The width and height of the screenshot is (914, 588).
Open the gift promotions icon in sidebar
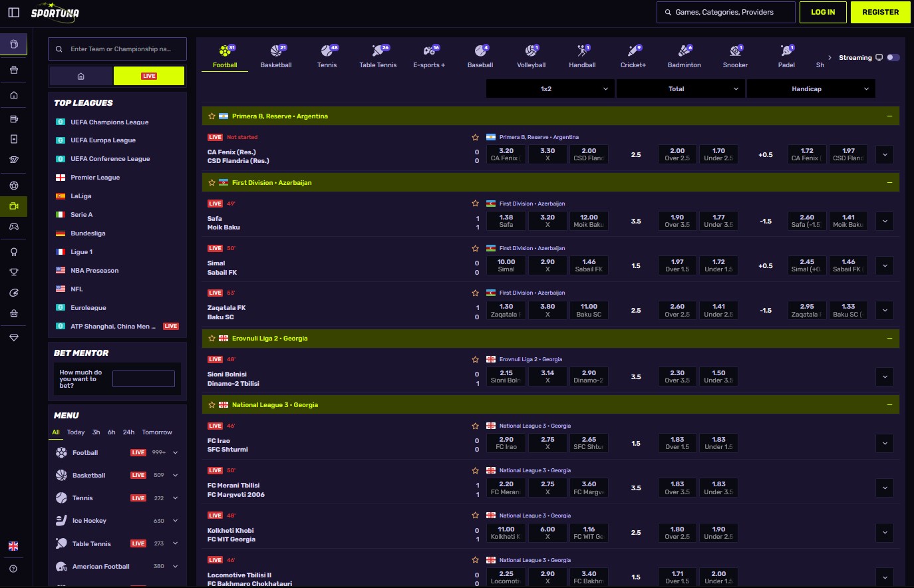(13, 69)
